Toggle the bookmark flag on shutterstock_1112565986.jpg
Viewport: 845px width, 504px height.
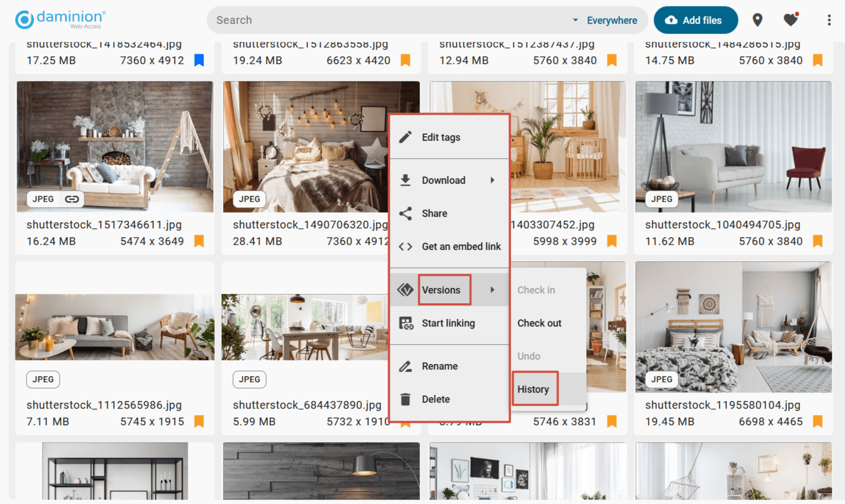click(x=199, y=421)
